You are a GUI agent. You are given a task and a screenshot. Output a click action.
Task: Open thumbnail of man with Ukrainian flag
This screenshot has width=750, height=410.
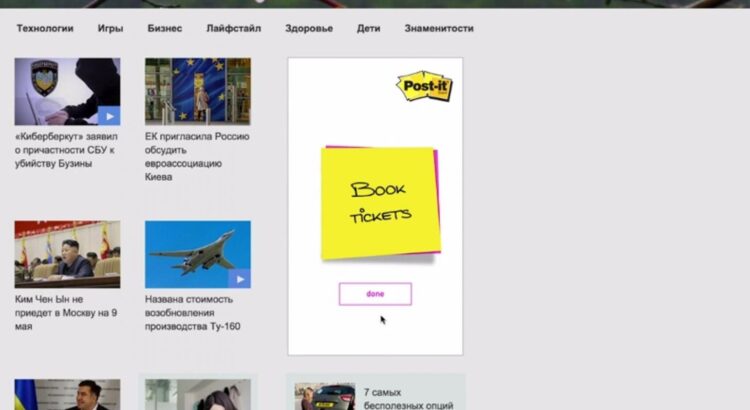pyautogui.click(x=67, y=395)
